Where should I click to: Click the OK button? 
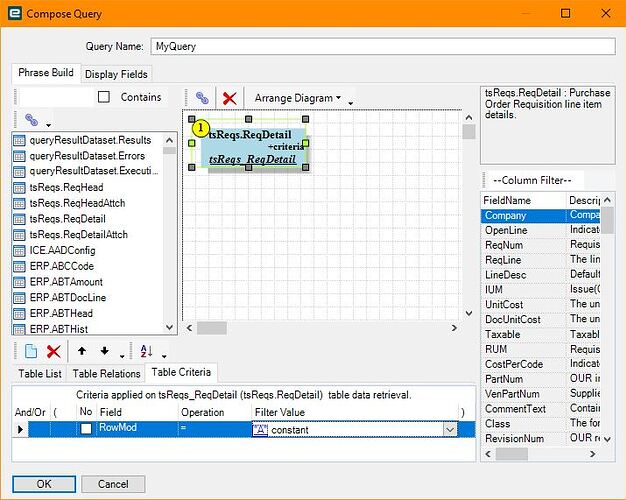(x=44, y=484)
